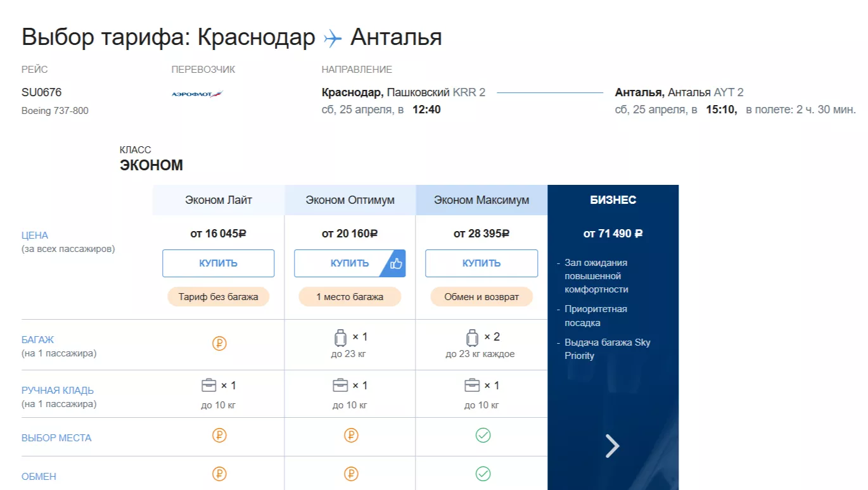868x490 pixels.
Task: Click the thumbs-up recommended icon on Оптимум
Action: 396,263
